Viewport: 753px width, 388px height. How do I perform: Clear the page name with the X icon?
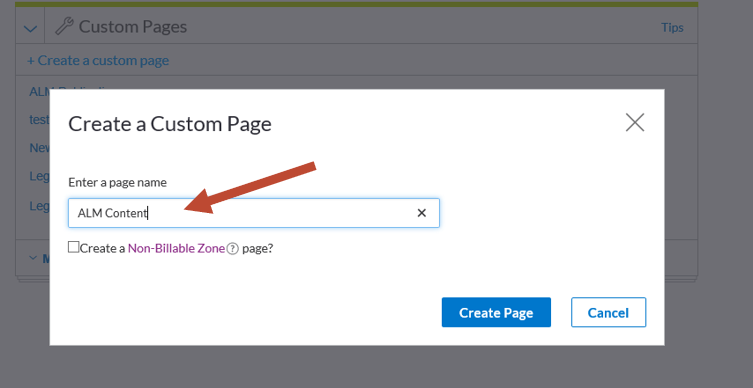coord(422,213)
